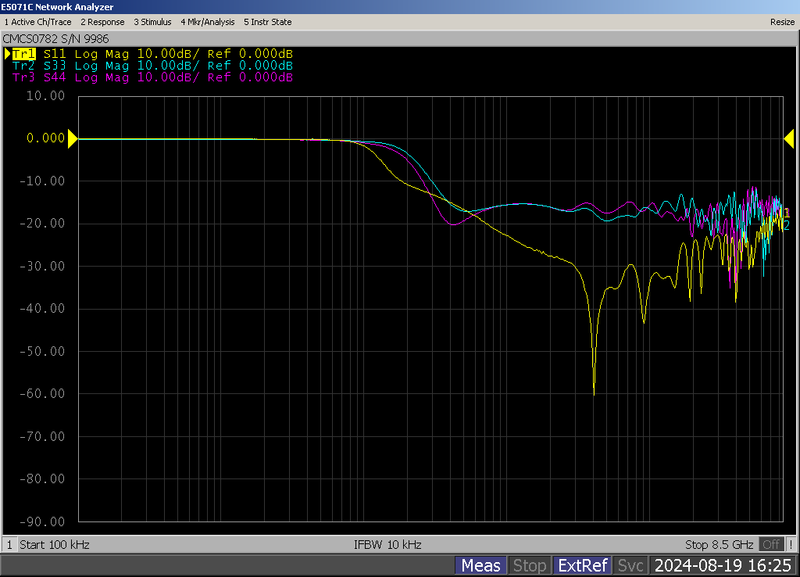Image resolution: width=800 pixels, height=577 pixels.
Task: Click the Resize button at top right
Action: click(781, 21)
